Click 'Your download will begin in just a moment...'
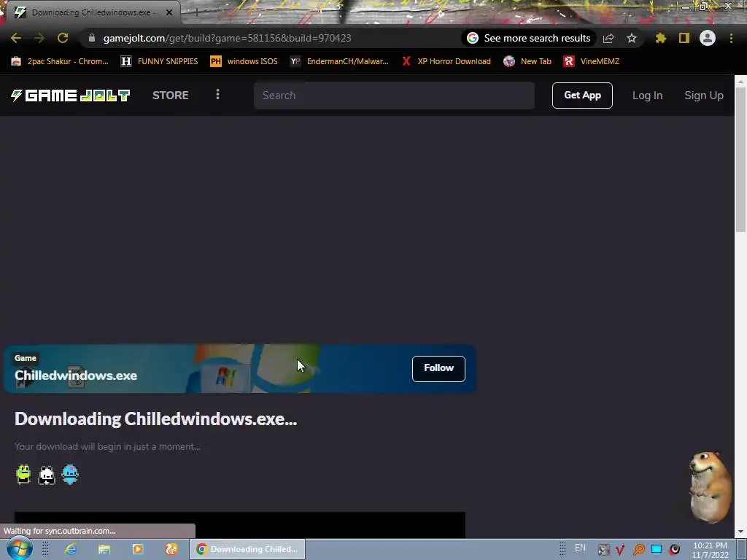The width and height of the screenshot is (747, 560). pyautogui.click(x=107, y=447)
